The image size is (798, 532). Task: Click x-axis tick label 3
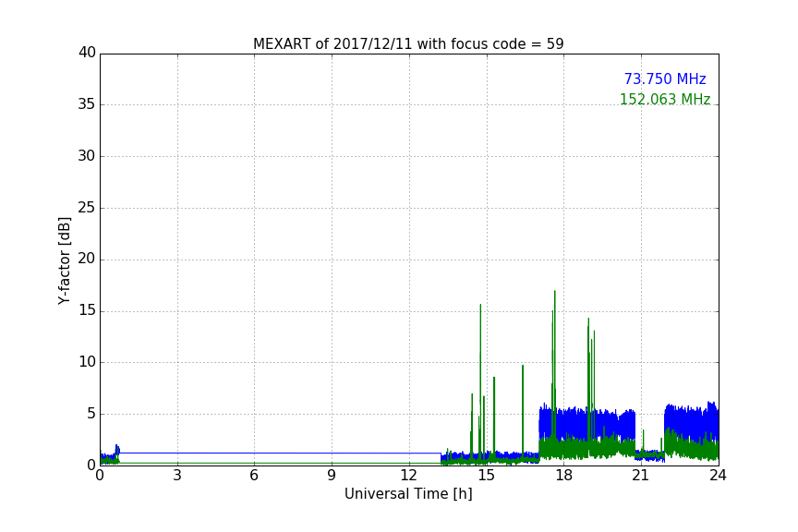[177, 476]
